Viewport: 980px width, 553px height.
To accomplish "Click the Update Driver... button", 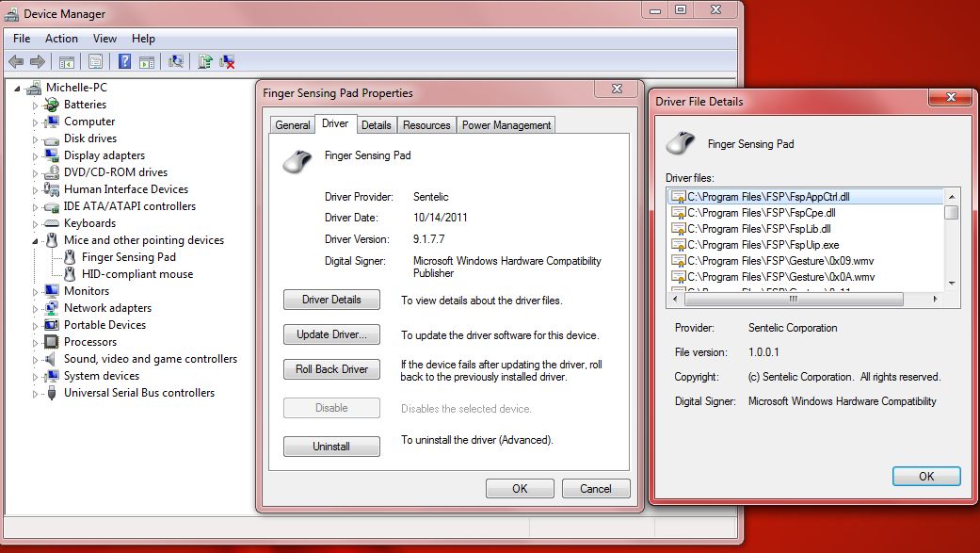I will pyautogui.click(x=331, y=334).
